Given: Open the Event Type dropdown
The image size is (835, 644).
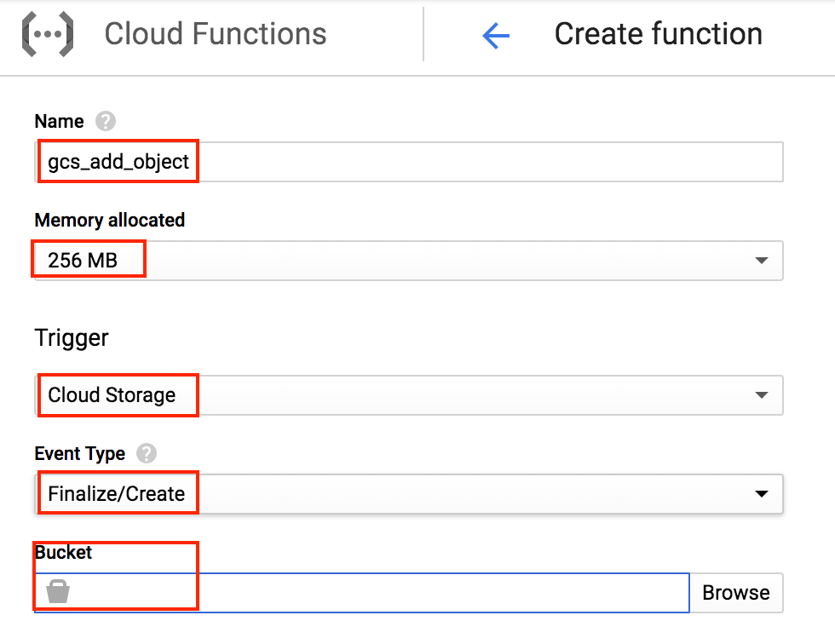Looking at the screenshot, I should pyautogui.click(x=409, y=493).
